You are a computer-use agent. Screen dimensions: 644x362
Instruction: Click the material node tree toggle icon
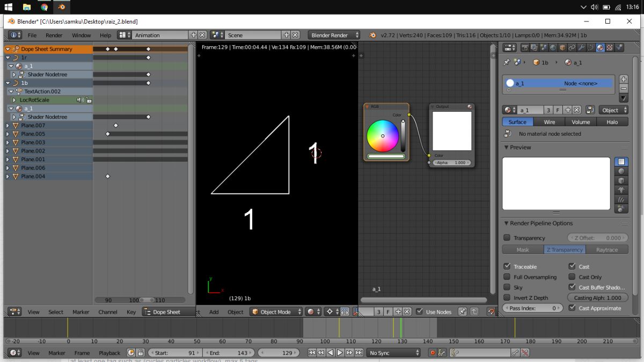(589, 110)
